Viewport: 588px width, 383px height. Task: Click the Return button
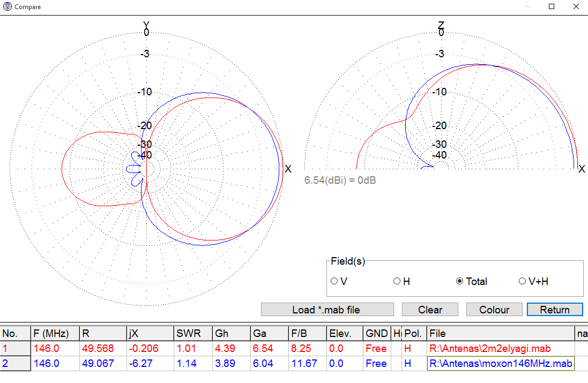[555, 310]
